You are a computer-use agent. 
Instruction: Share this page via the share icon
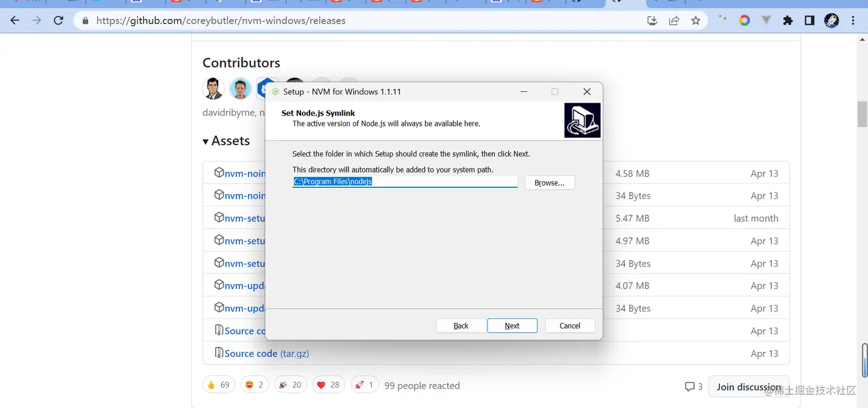[x=674, y=21]
